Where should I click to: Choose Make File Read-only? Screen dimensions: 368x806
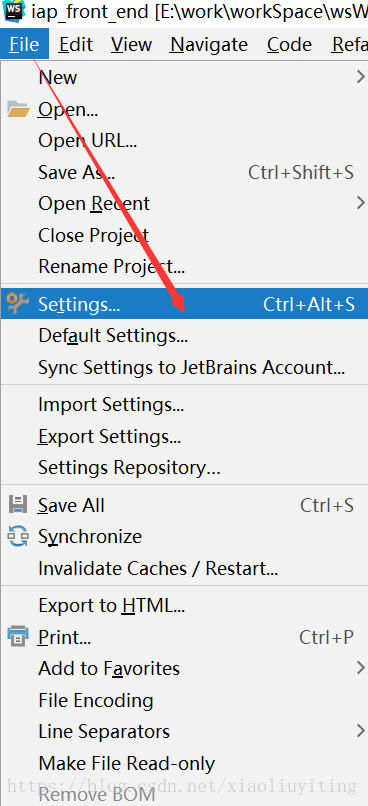184,763
